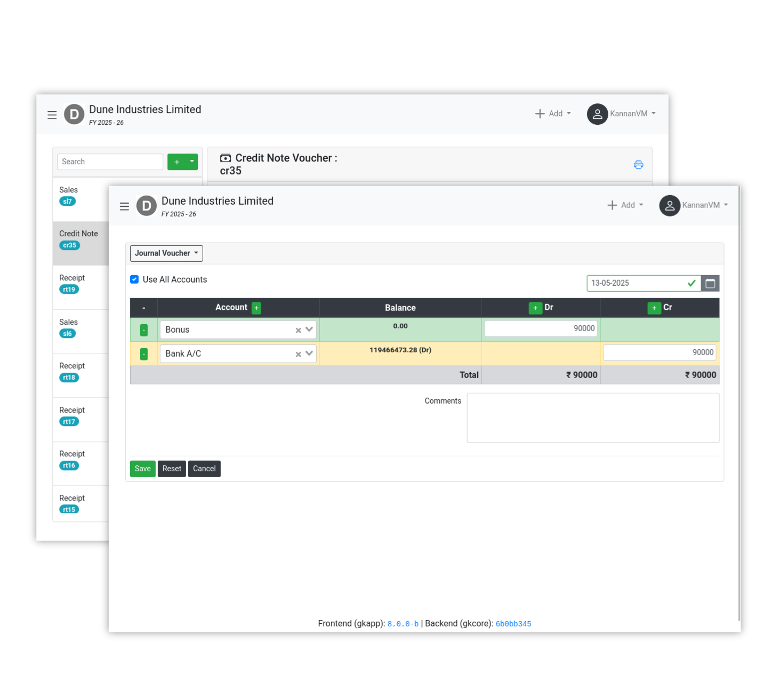Image resolution: width=772 pixels, height=700 pixels.
Task: Add a Dr row with plus button
Action: click(x=535, y=308)
